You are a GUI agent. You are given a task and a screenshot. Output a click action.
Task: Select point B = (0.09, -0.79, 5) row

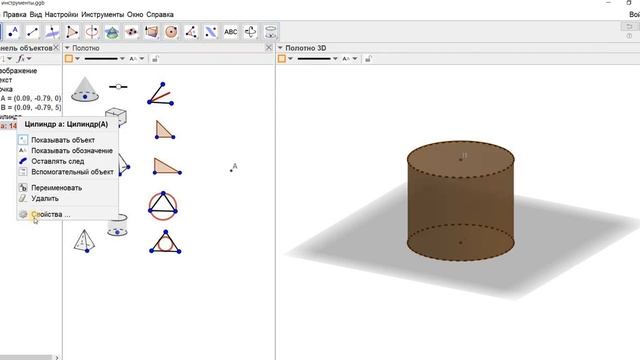click(x=31, y=107)
